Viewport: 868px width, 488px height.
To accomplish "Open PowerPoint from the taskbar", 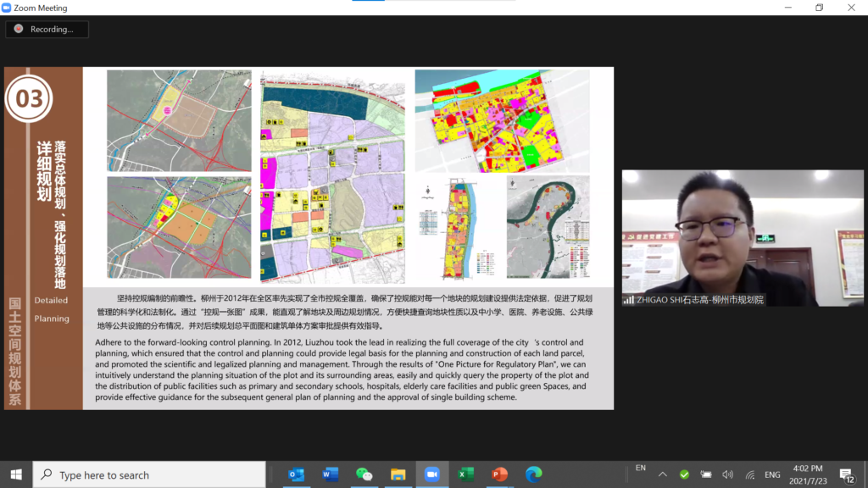I will (500, 474).
